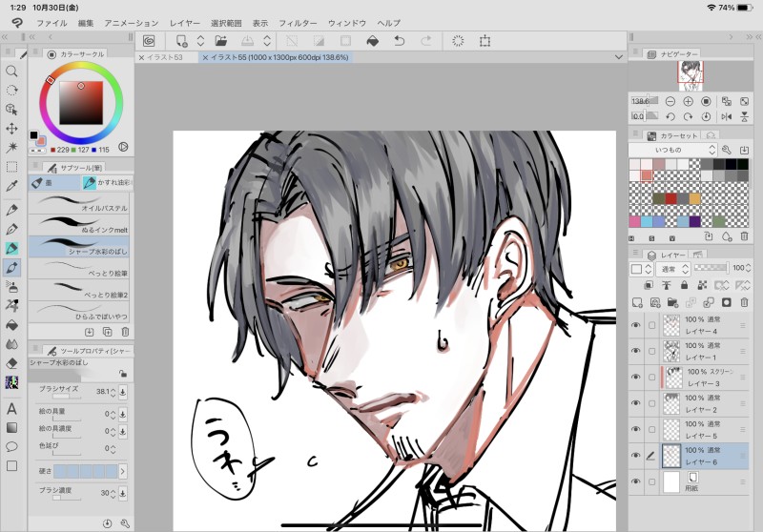Delete layer with trash icon in Layer panel
763x532 pixels.
tap(744, 302)
